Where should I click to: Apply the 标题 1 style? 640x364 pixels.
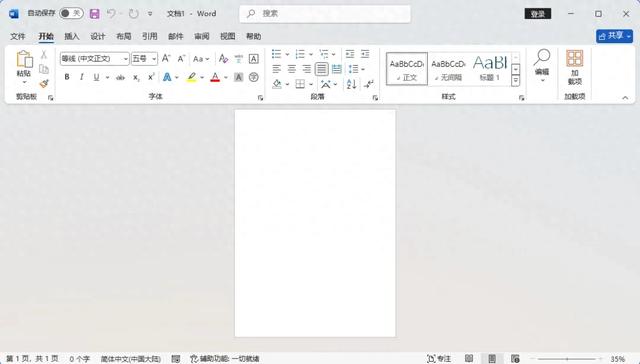[x=490, y=69]
